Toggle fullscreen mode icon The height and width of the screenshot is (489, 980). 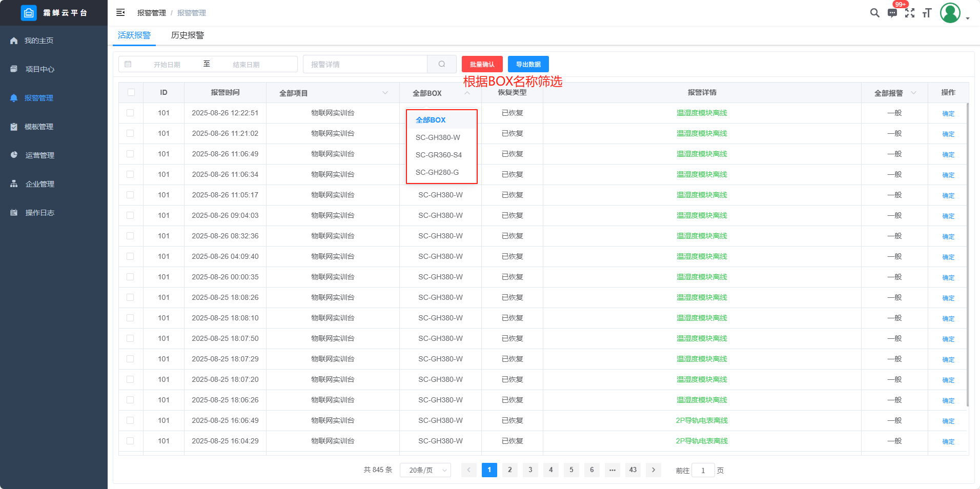[910, 13]
